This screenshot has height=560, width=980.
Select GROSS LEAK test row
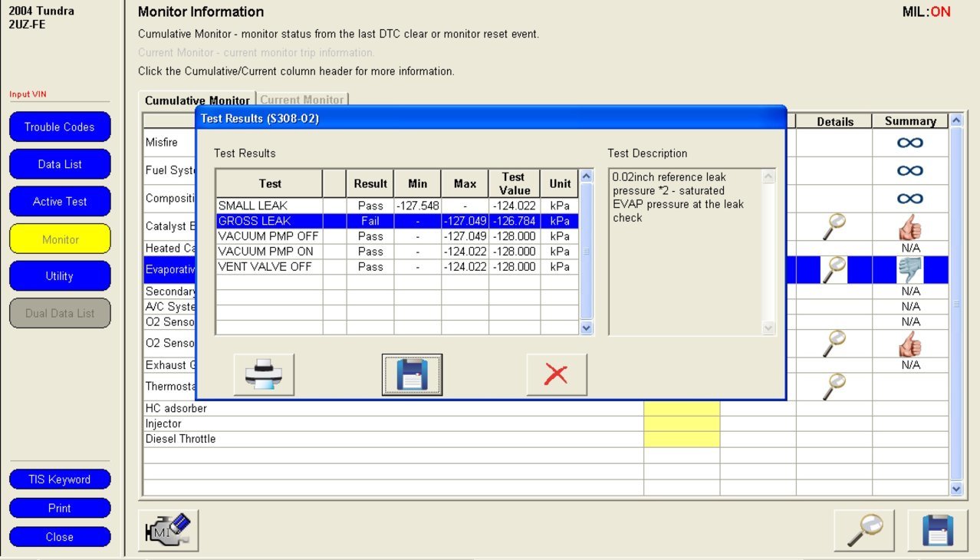coord(396,221)
